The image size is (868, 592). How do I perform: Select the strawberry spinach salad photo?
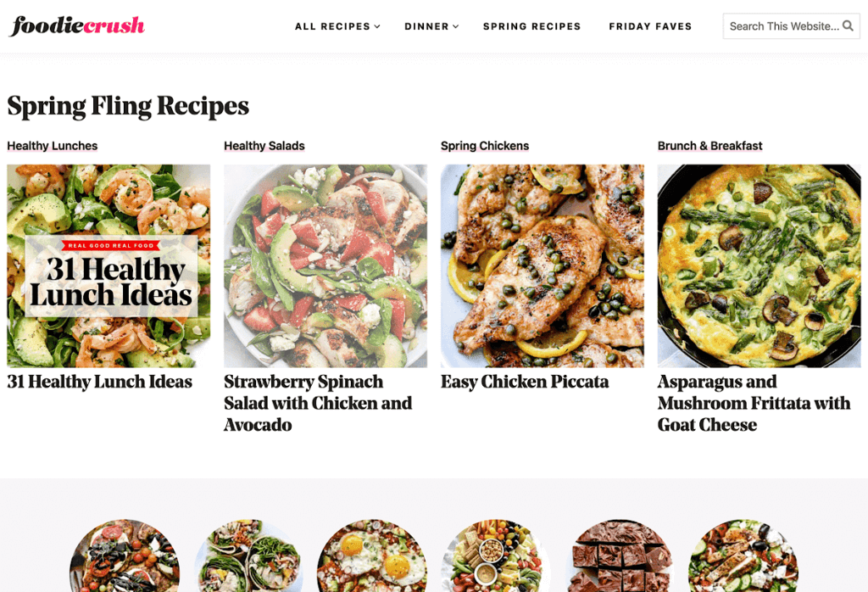[x=325, y=265]
